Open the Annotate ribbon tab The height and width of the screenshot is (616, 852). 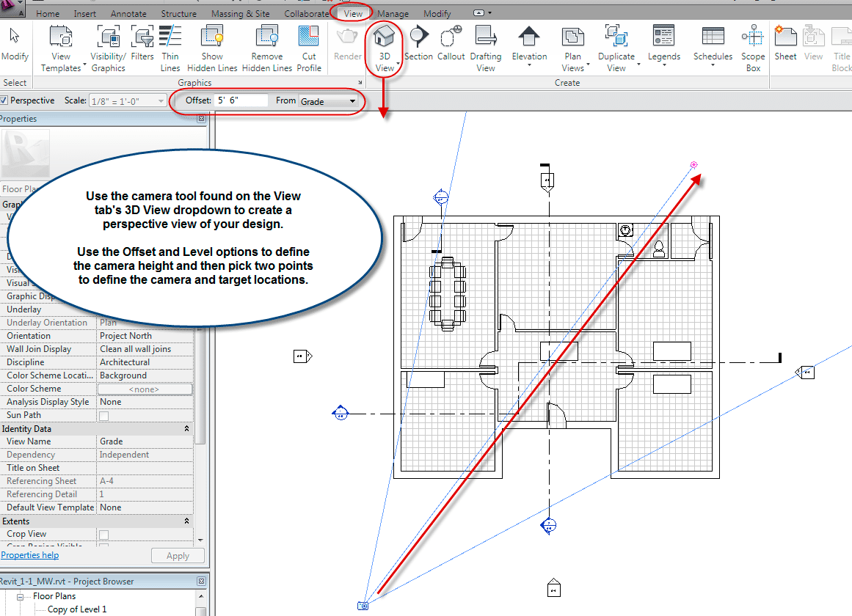pos(128,14)
